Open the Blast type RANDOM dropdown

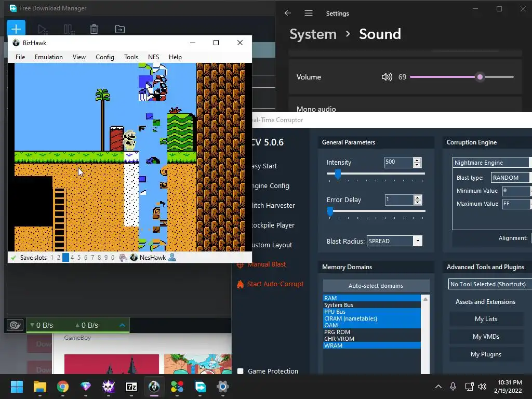click(x=511, y=178)
